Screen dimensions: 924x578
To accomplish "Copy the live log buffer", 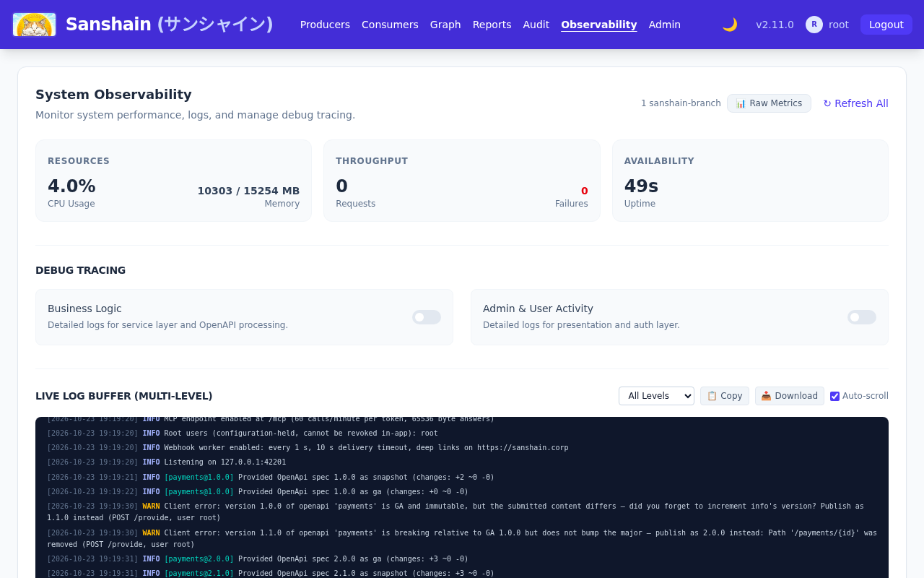I will (x=725, y=396).
